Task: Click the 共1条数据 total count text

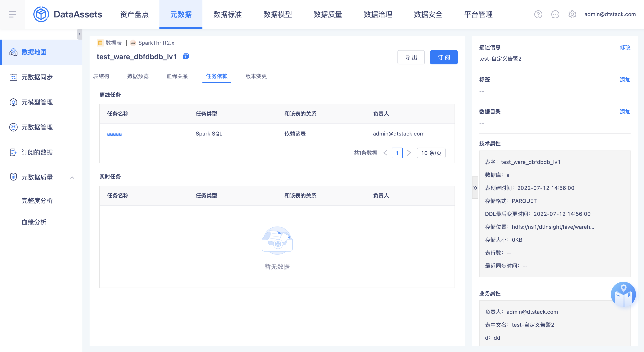Action: pos(365,153)
